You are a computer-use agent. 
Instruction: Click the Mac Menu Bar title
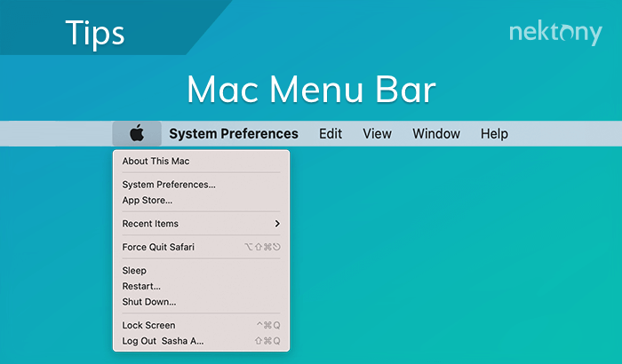tap(311, 90)
